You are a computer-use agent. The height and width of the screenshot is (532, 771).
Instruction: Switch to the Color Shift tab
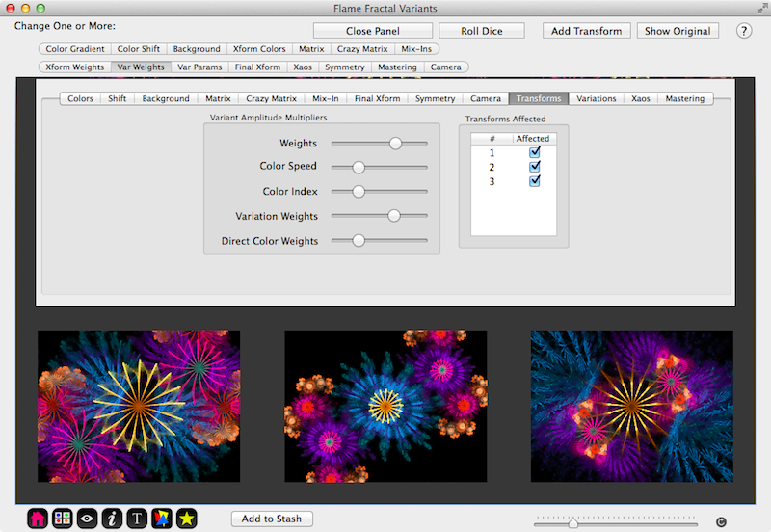click(139, 49)
